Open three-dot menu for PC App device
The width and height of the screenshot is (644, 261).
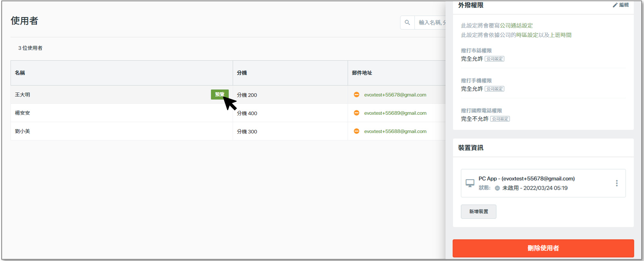616,183
